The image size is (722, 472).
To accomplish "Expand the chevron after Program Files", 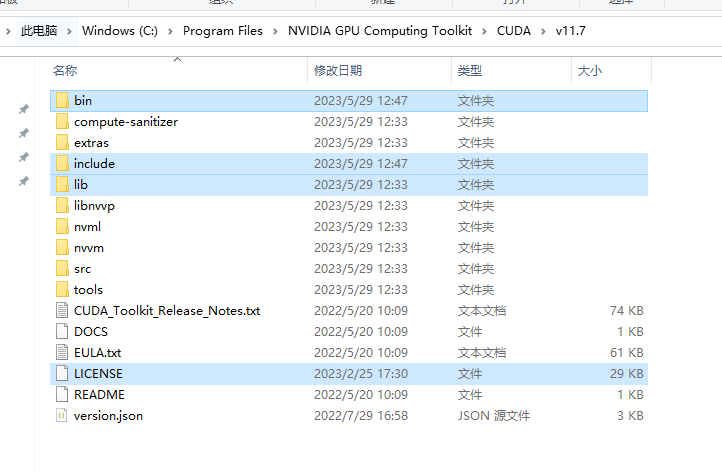I will (x=275, y=31).
